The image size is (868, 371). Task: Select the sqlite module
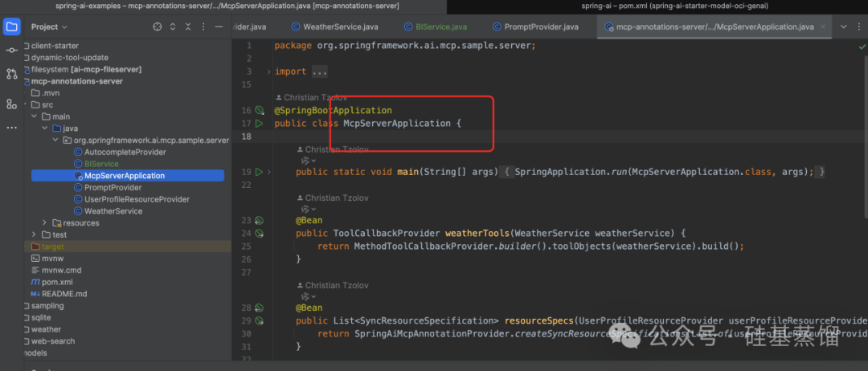pos(41,317)
